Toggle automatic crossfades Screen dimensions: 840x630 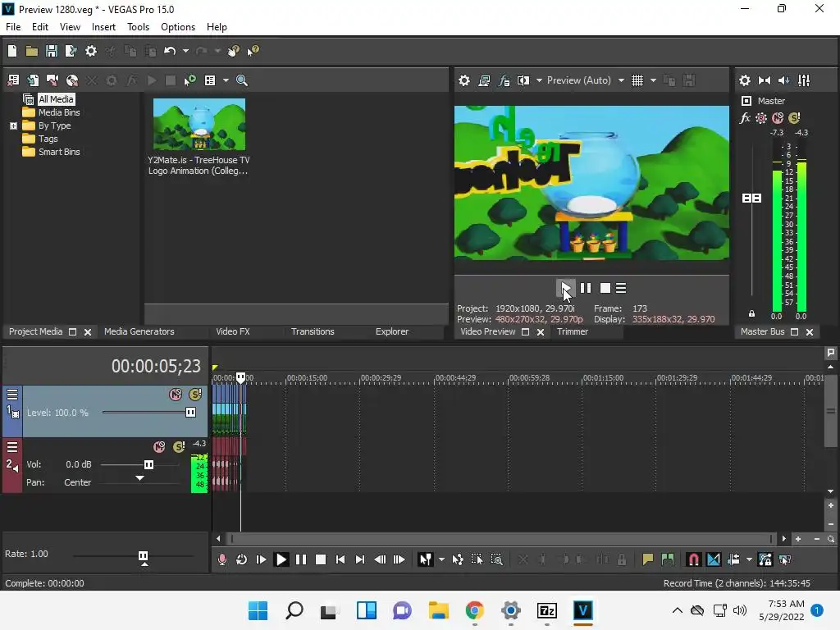pyautogui.click(x=714, y=559)
